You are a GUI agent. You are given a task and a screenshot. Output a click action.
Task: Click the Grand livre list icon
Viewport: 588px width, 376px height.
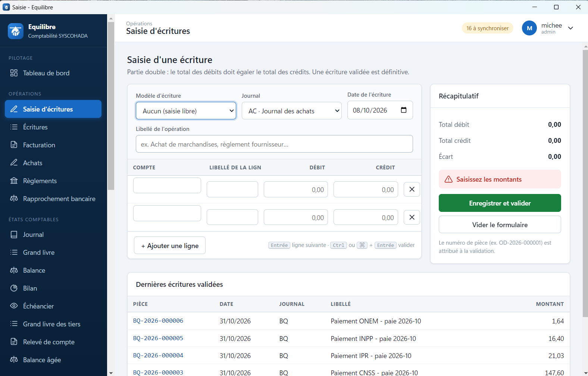(14, 253)
